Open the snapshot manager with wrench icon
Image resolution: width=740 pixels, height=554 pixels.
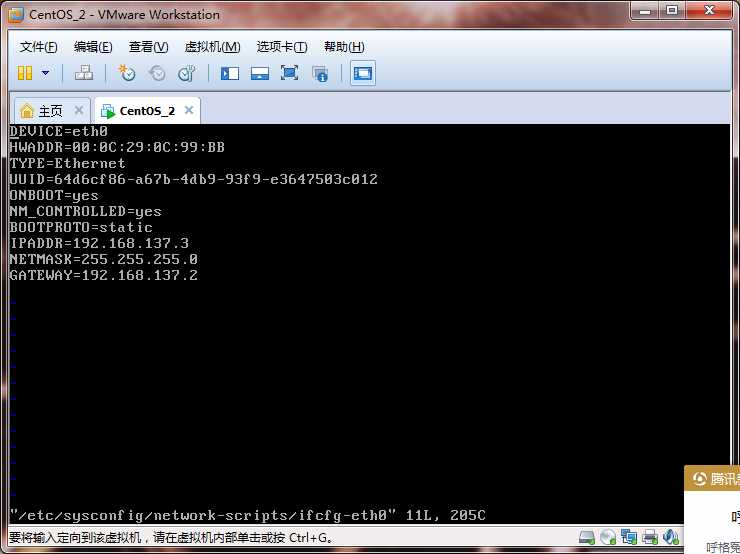click(187, 73)
